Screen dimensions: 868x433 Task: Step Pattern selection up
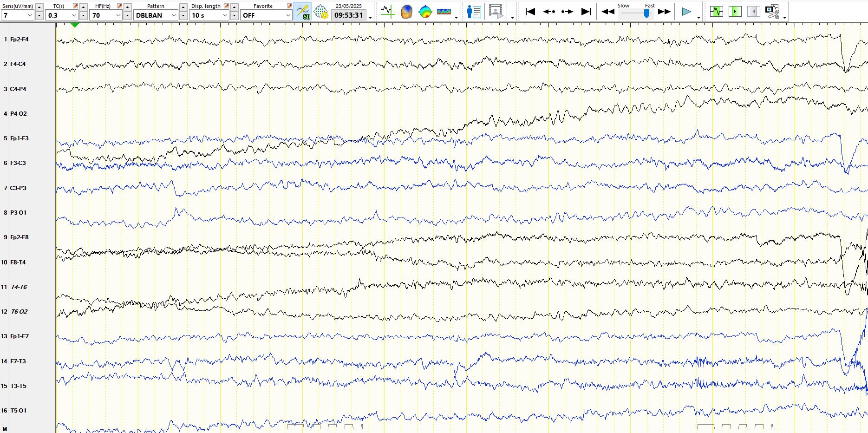[x=183, y=7]
